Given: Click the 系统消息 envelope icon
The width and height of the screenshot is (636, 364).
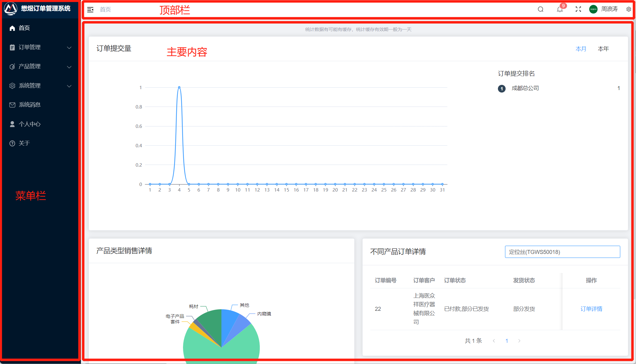Looking at the screenshot, I should tap(12, 105).
